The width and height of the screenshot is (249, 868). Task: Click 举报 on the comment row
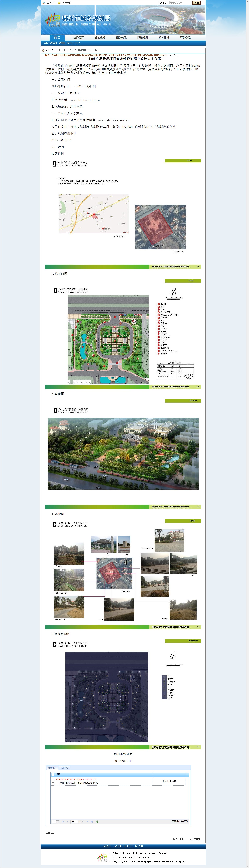click(164, 781)
